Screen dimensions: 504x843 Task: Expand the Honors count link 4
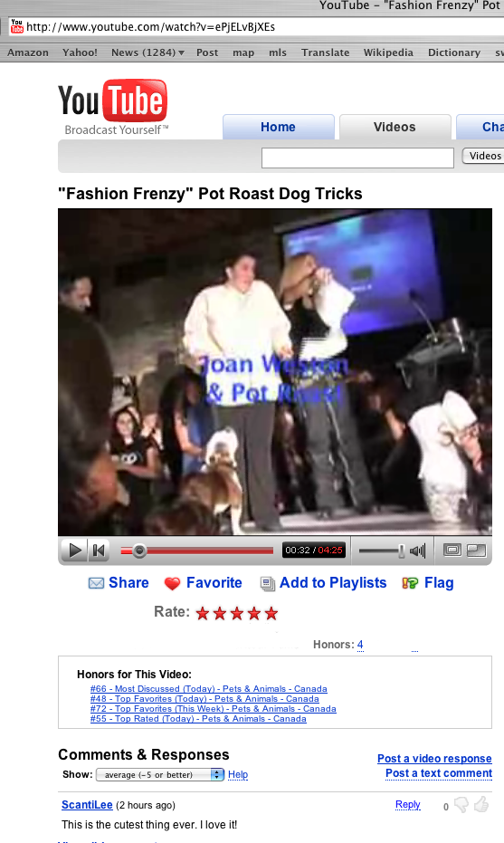click(x=360, y=645)
